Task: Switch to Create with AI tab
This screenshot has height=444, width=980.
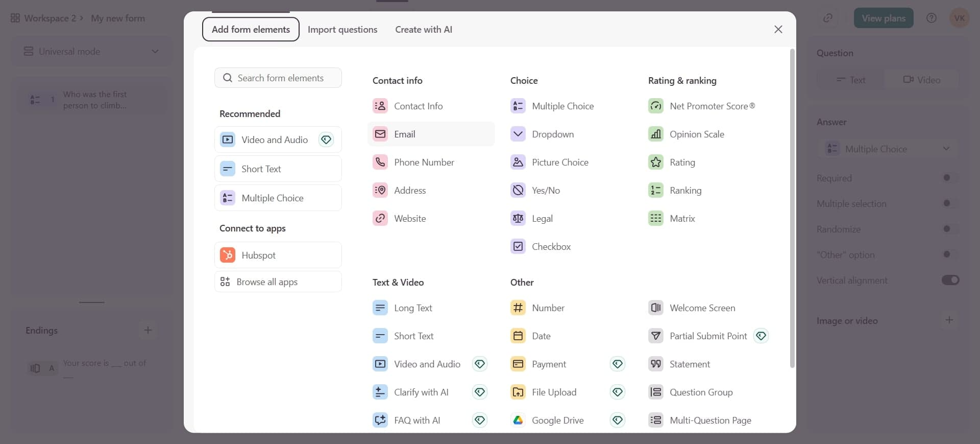Action: pos(424,29)
